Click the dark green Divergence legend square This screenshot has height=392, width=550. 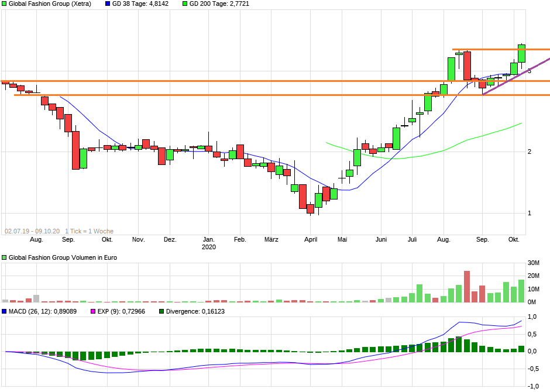[161, 311]
